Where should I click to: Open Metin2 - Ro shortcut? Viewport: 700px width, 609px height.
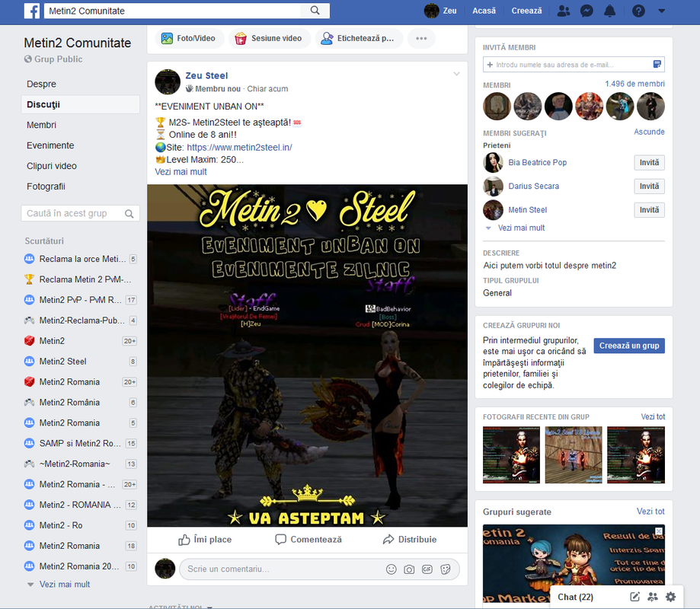[x=80, y=525]
